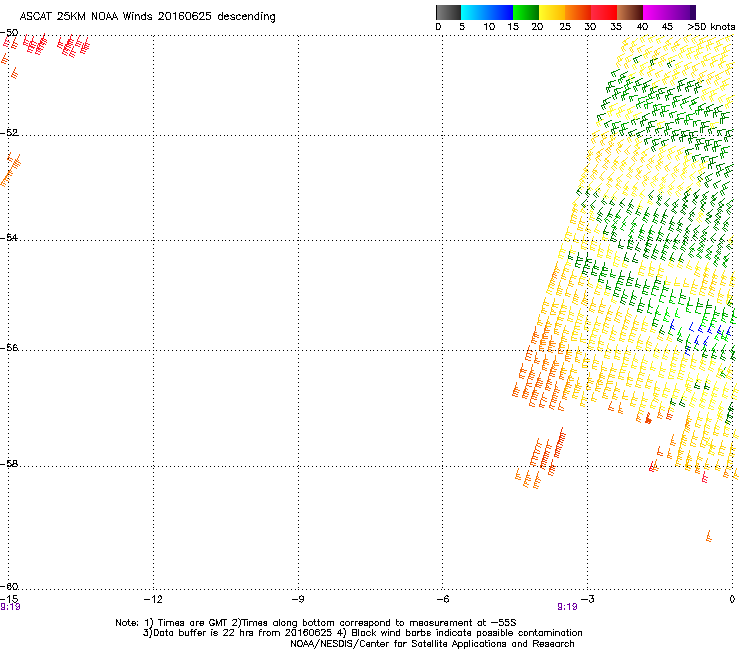
Task: Click the red 30-35 knots legend band
Action: 604,12
